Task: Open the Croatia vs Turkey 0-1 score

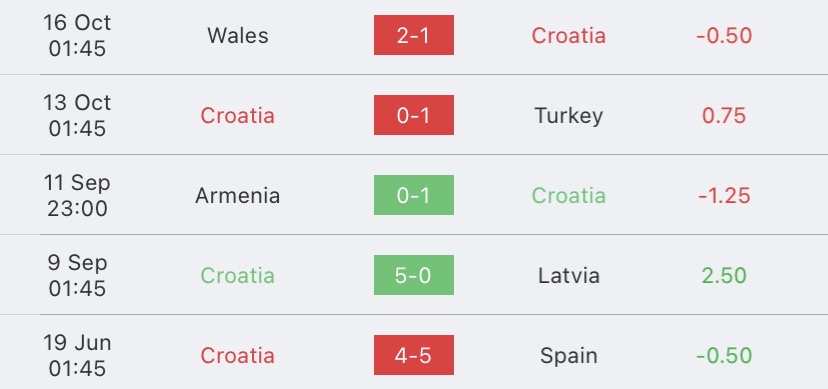Action: tap(413, 115)
